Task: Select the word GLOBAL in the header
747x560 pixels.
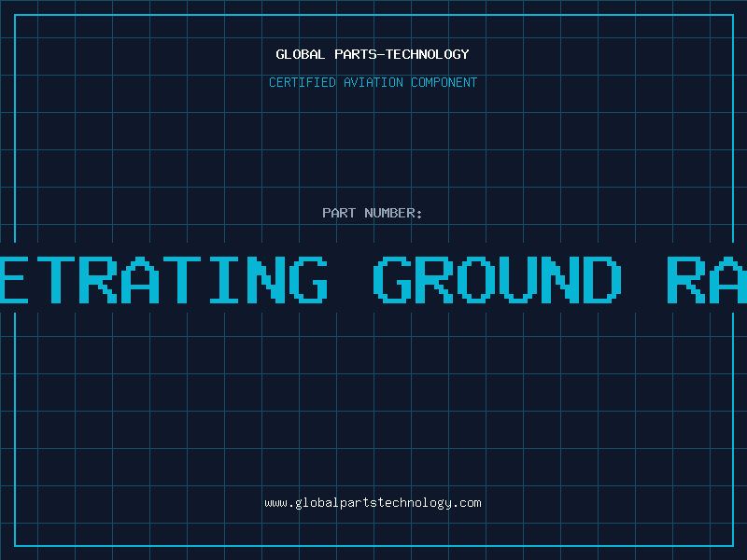Action: tap(301, 54)
